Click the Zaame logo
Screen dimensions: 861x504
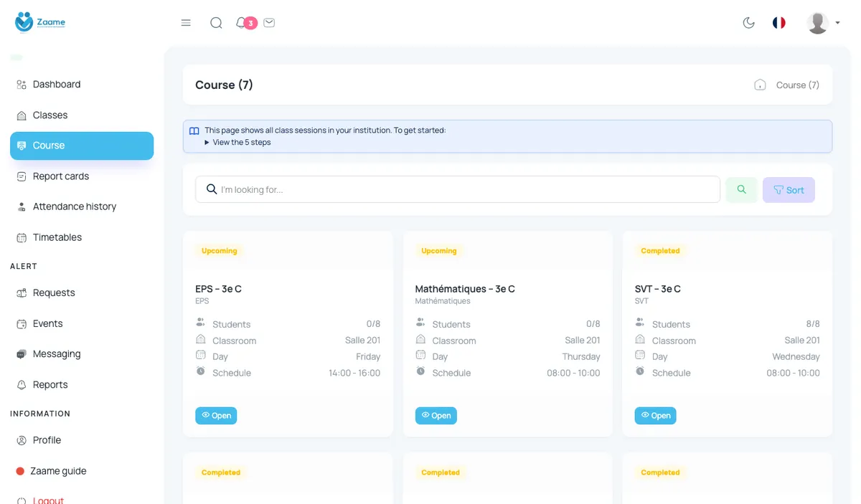click(40, 22)
